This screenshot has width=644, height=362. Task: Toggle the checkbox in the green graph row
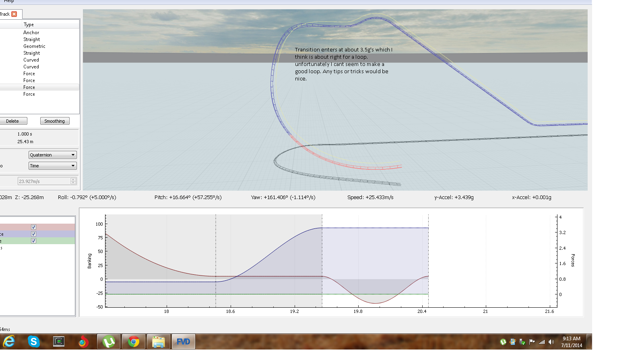[33, 241]
